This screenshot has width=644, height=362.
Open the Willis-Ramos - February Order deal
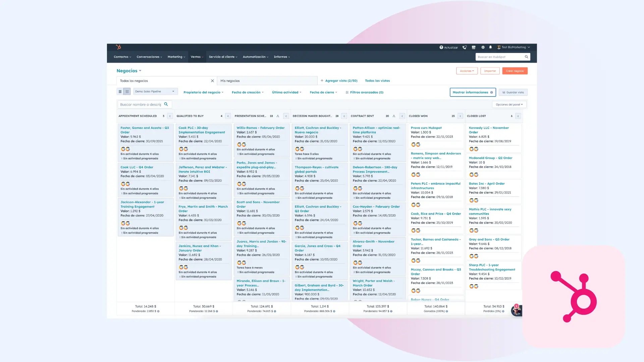261,128
